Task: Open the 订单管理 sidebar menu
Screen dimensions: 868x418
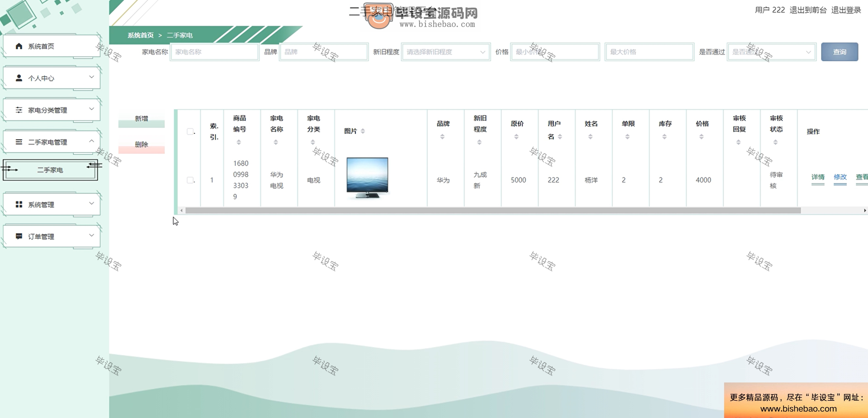Action: [x=52, y=236]
